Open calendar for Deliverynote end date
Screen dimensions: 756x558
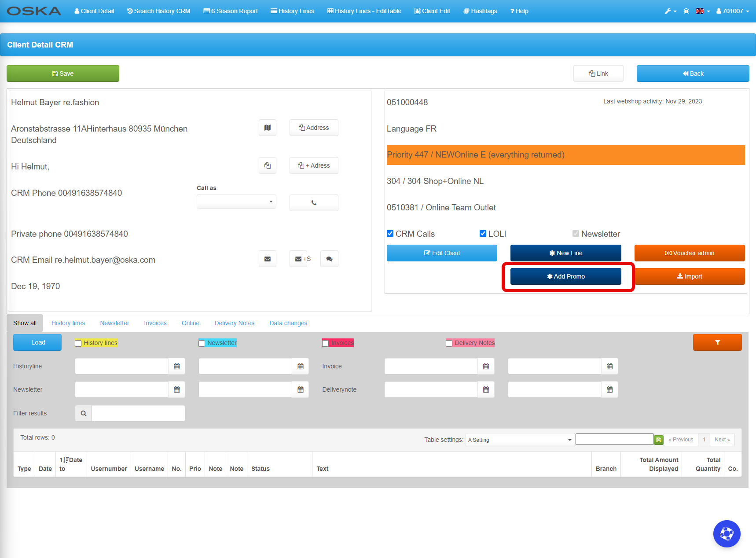click(610, 389)
